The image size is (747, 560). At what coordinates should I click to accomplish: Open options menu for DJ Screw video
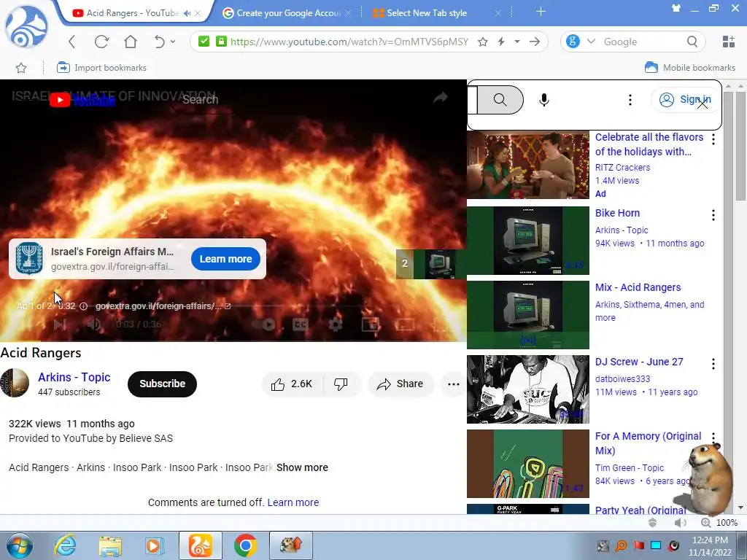point(713,365)
